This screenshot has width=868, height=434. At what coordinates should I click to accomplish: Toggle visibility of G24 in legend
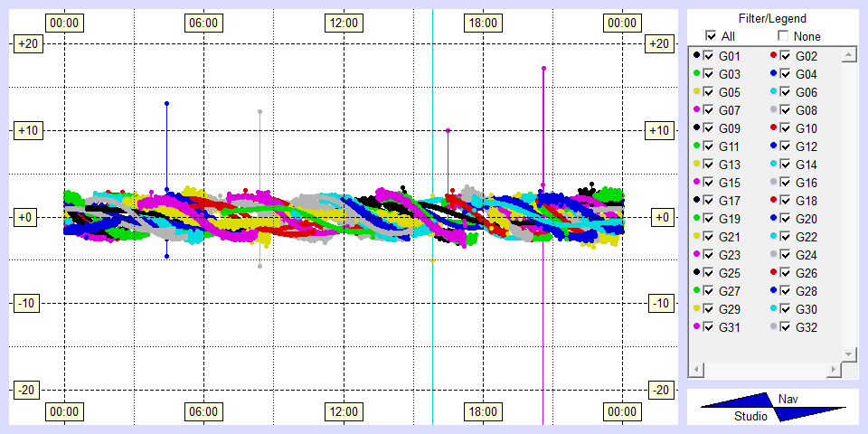[785, 255]
